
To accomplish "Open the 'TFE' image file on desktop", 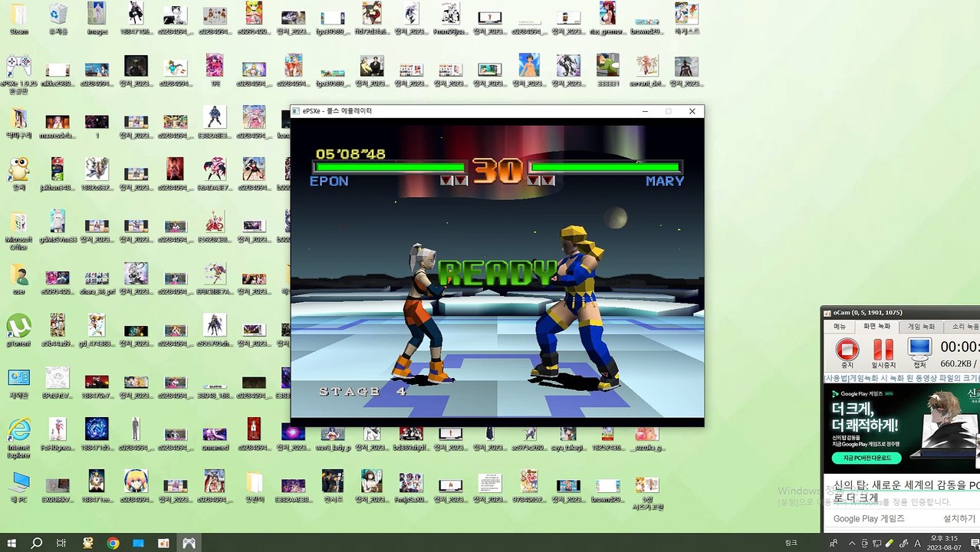I will point(215,71).
